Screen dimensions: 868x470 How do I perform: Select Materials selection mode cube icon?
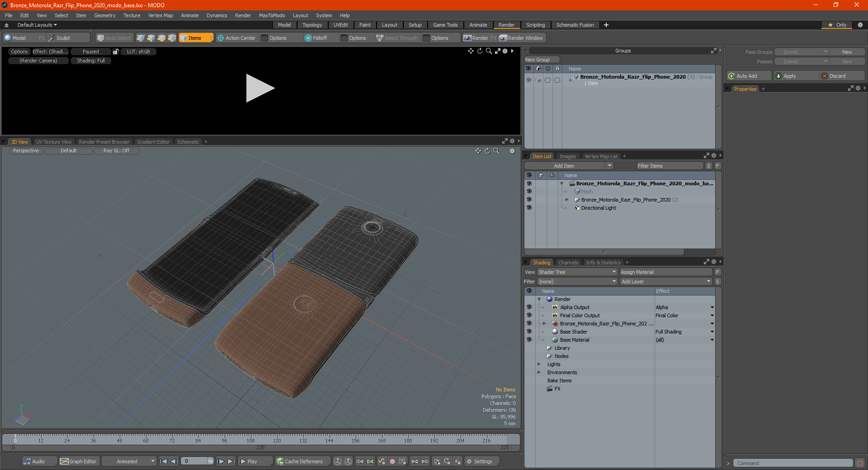click(172, 38)
